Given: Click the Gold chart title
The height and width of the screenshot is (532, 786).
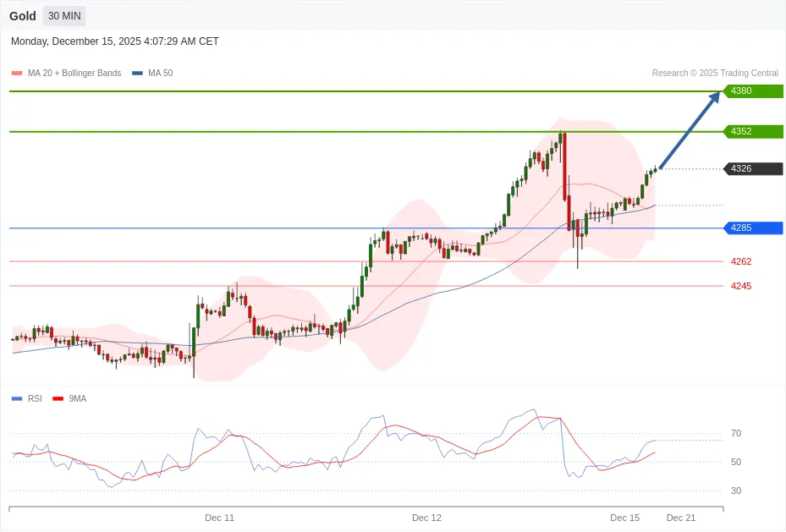Looking at the screenshot, I should pos(23,16).
